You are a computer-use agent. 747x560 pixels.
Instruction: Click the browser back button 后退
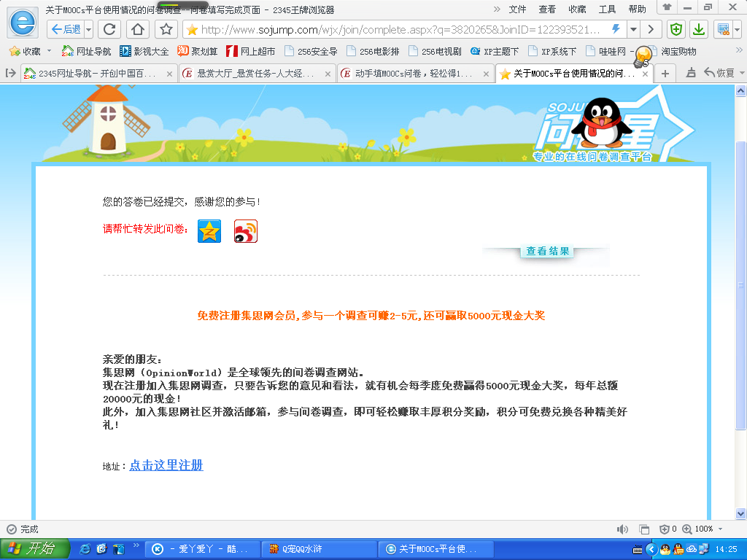pyautogui.click(x=66, y=29)
